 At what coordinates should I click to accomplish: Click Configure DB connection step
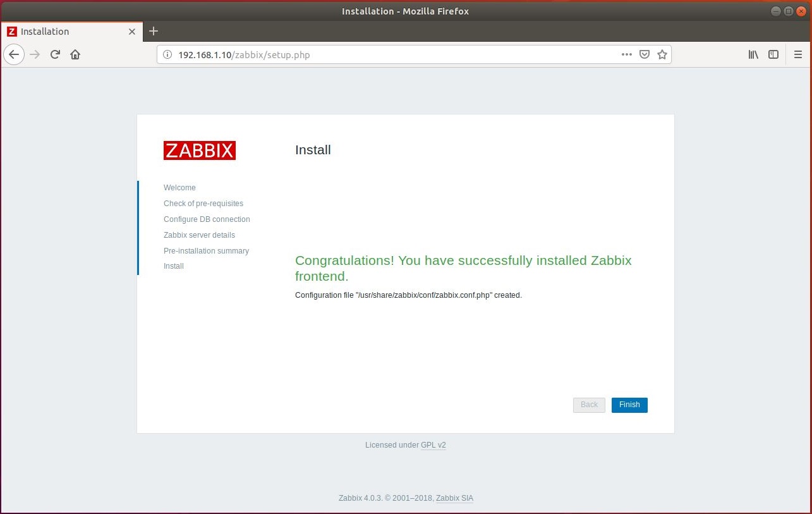[x=207, y=219]
